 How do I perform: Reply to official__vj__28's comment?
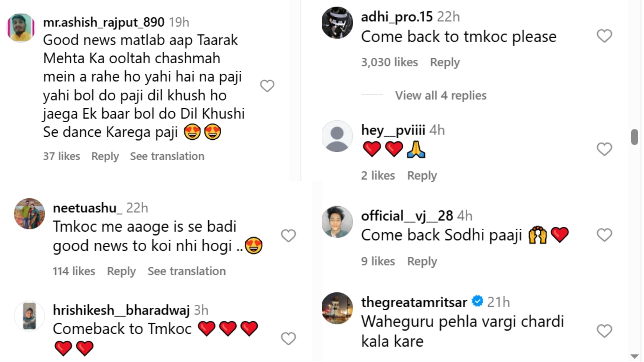point(422,261)
